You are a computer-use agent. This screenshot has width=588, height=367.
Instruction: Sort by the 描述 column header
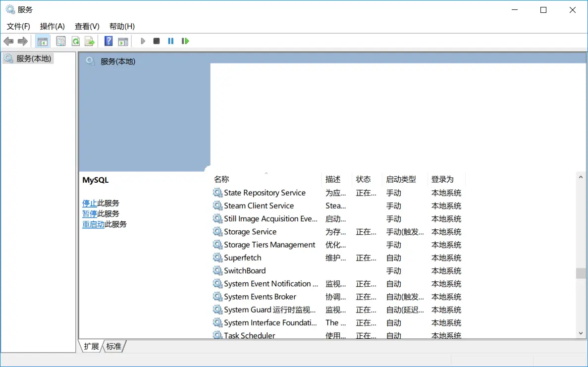tap(337, 179)
